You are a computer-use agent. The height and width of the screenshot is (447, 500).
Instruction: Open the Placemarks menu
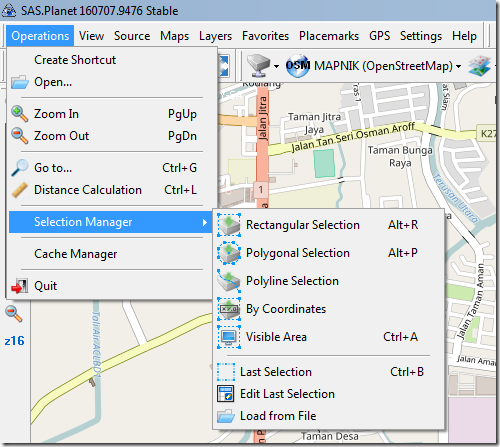329,36
